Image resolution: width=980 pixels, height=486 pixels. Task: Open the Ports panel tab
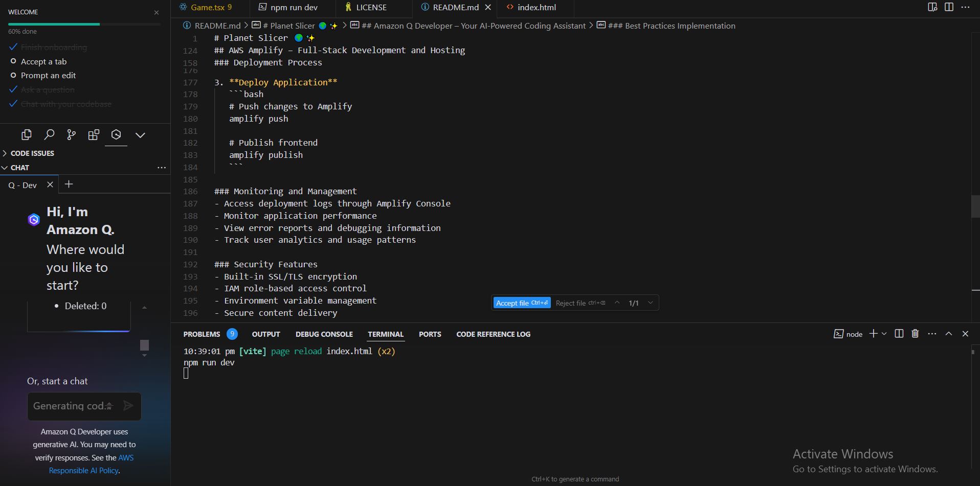430,334
